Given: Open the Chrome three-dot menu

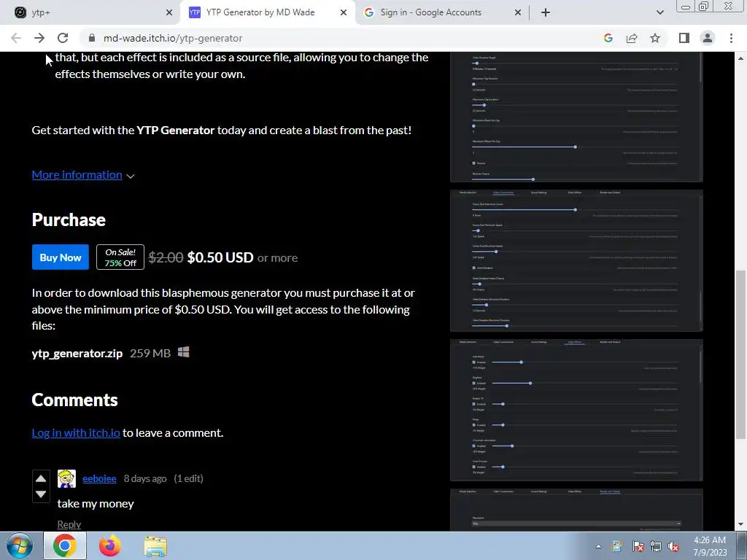Looking at the screenshot, I should (x=731, y=38).
